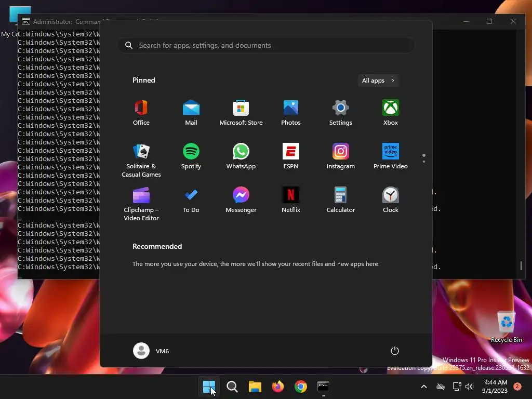Show All apps list
This screenshot has height=399, width=532.
(378, 81)
